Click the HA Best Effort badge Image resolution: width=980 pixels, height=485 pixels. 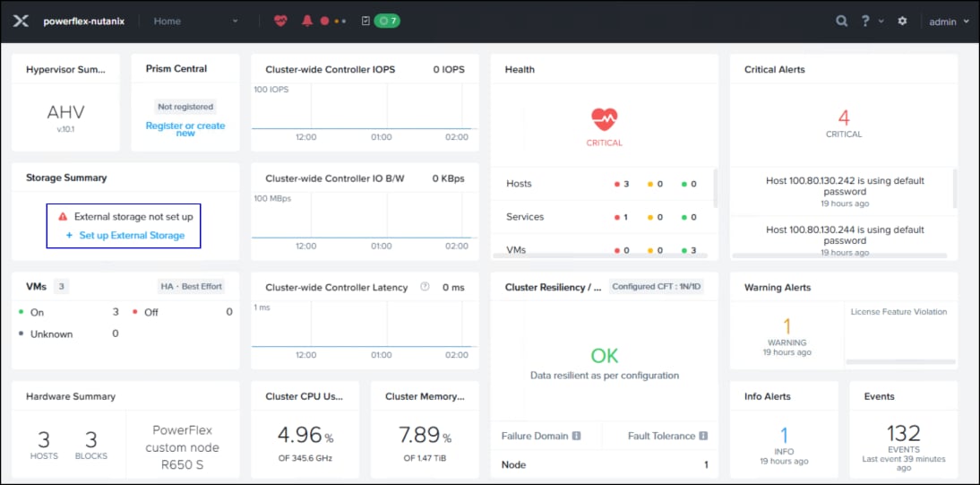(191, 287)
